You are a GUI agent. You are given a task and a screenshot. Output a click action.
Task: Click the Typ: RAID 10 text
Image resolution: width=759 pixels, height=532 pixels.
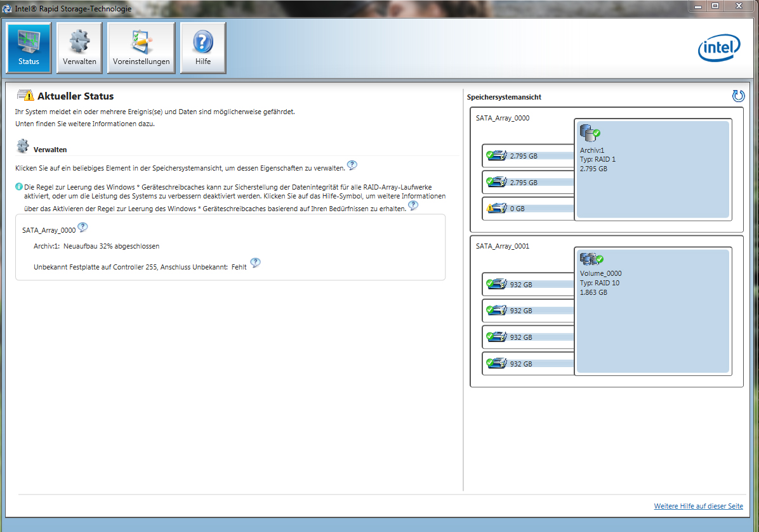(x=600, y=283)
